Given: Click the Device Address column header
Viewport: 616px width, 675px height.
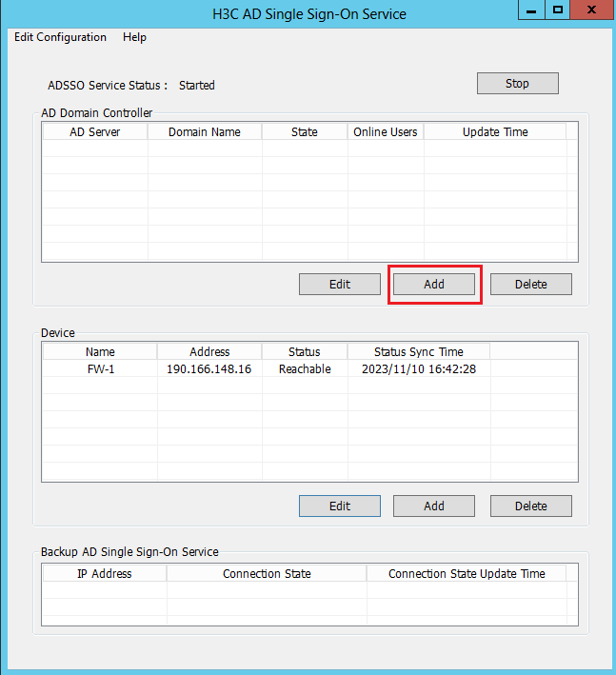Looking at the screenshot, I should [209, 352].
